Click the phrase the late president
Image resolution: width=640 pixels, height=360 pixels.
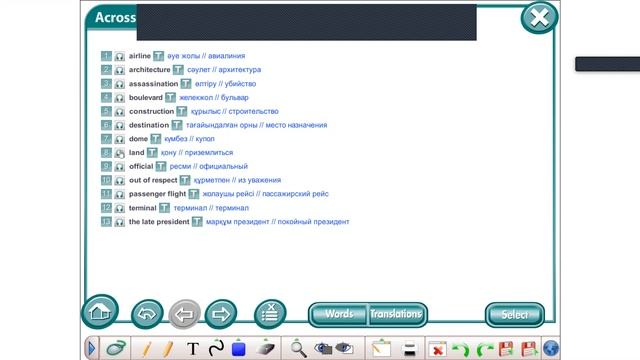[159, 222]
